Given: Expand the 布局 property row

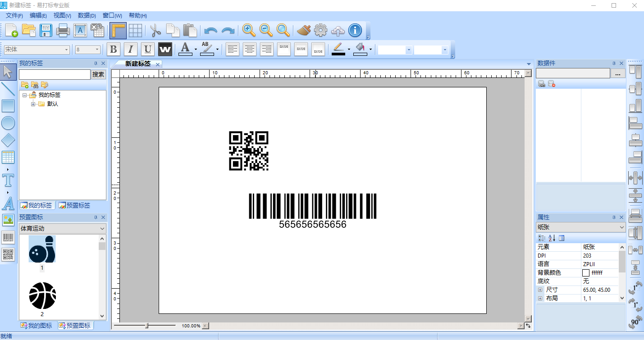Looking at the screenshot, I should [x=540, y=299].
